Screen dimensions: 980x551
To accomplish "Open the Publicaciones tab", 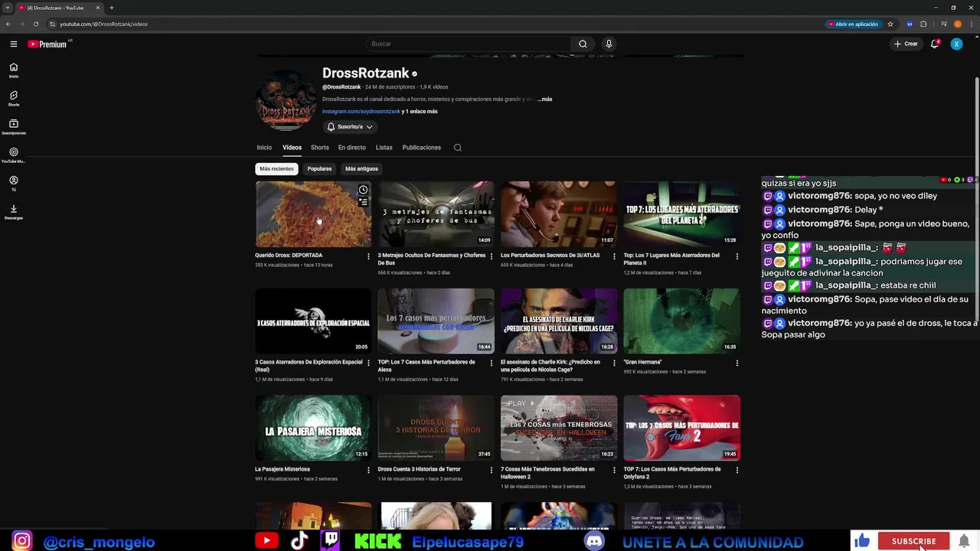I will [422, 148].
